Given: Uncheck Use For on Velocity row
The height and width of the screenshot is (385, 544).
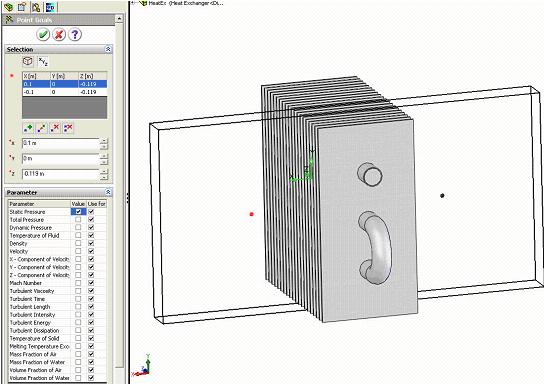Looking at the screenshot, I should click(x=91, y=251).
